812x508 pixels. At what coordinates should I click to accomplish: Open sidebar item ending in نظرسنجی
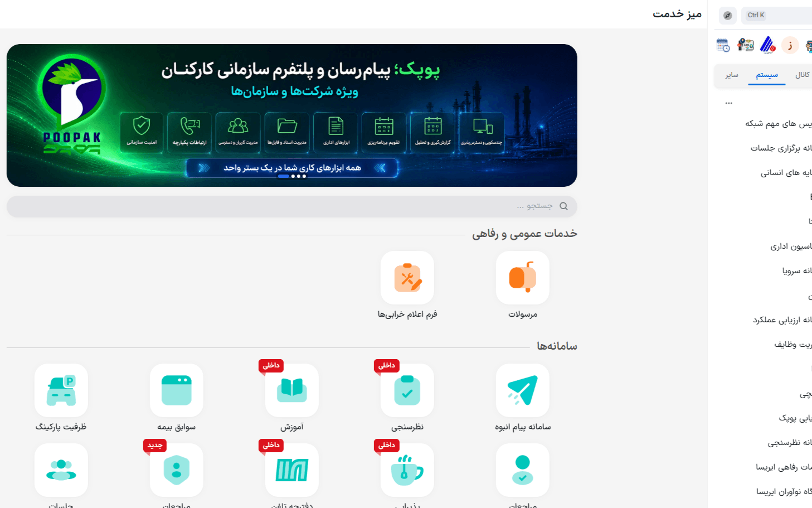(x=789, y=443)
